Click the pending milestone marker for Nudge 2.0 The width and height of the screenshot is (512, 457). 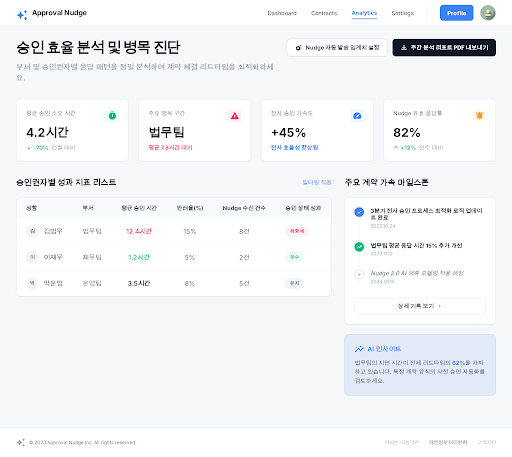[x=359, y=275]
